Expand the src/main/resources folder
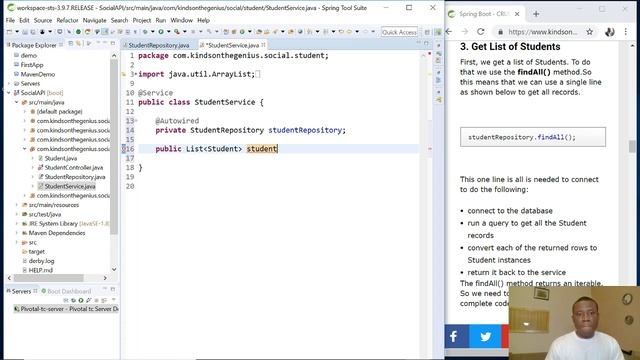 click(17, 205)
